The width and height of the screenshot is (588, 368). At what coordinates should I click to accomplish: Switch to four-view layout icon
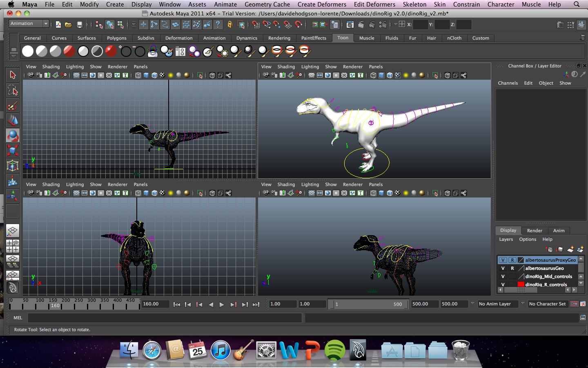tap(13, 246)
